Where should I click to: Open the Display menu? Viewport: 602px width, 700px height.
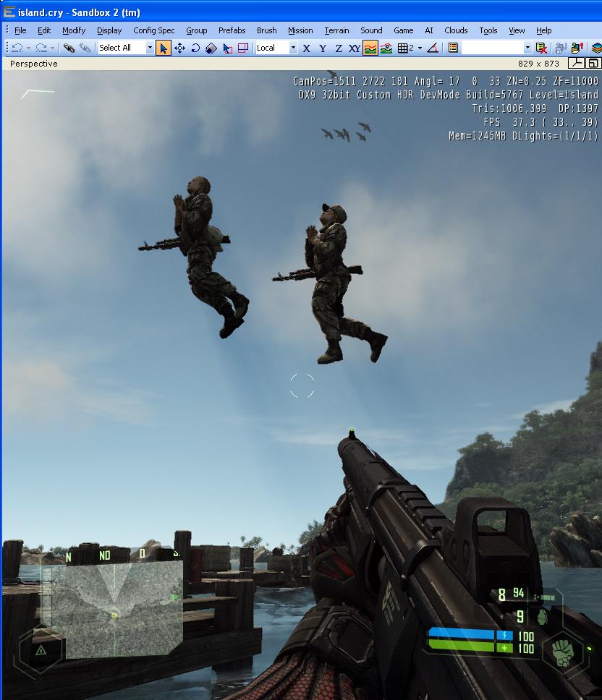click(109, 30)
